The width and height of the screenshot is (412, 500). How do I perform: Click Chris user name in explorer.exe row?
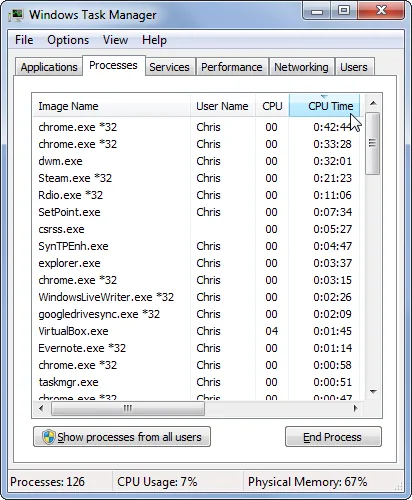click(208, 263)
